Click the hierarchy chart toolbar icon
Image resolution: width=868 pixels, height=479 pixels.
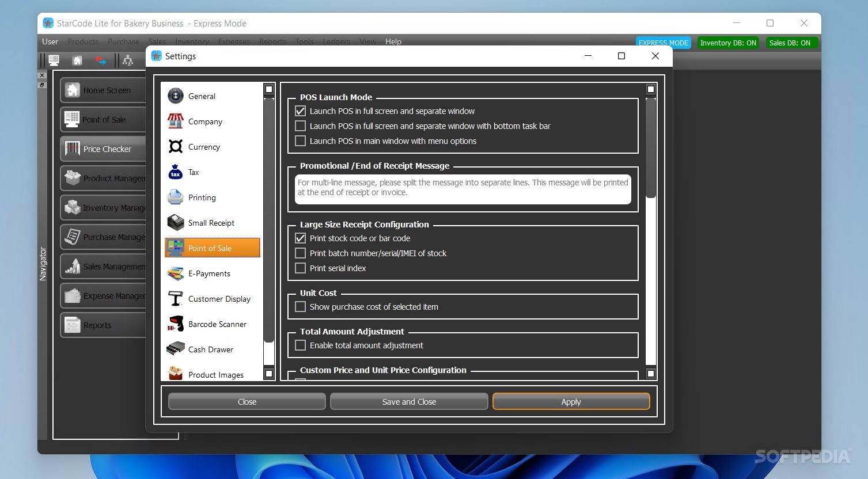coord(128,60)
